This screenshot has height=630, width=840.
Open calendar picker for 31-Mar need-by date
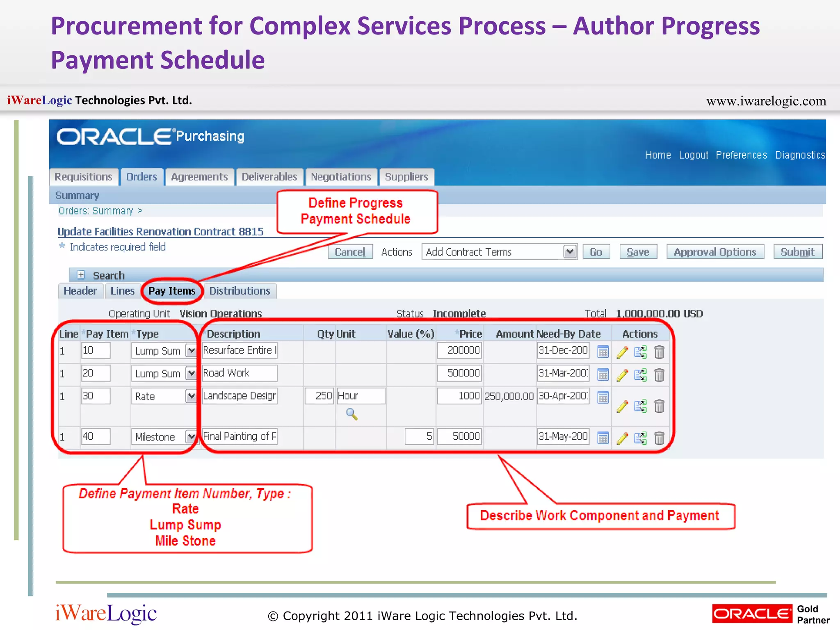[x=603, y=374]
